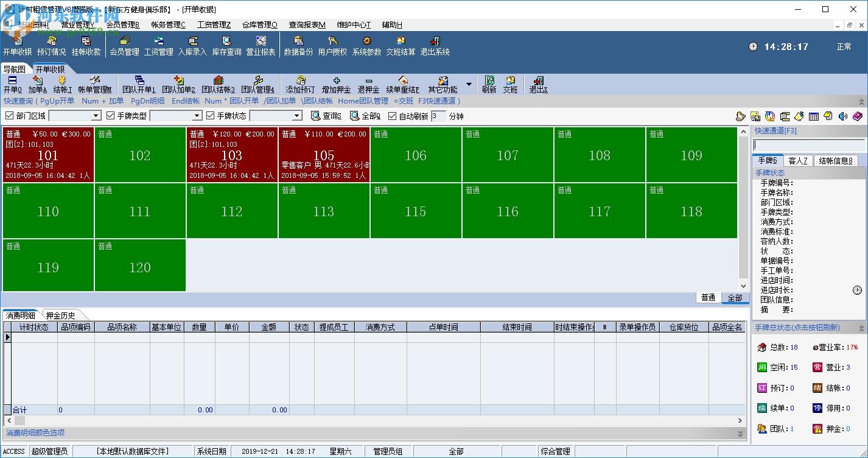This screenshot has width=868, height=458.
Task: Select the 普通 filter tab below the grid
Action: (x=709, y=298)
